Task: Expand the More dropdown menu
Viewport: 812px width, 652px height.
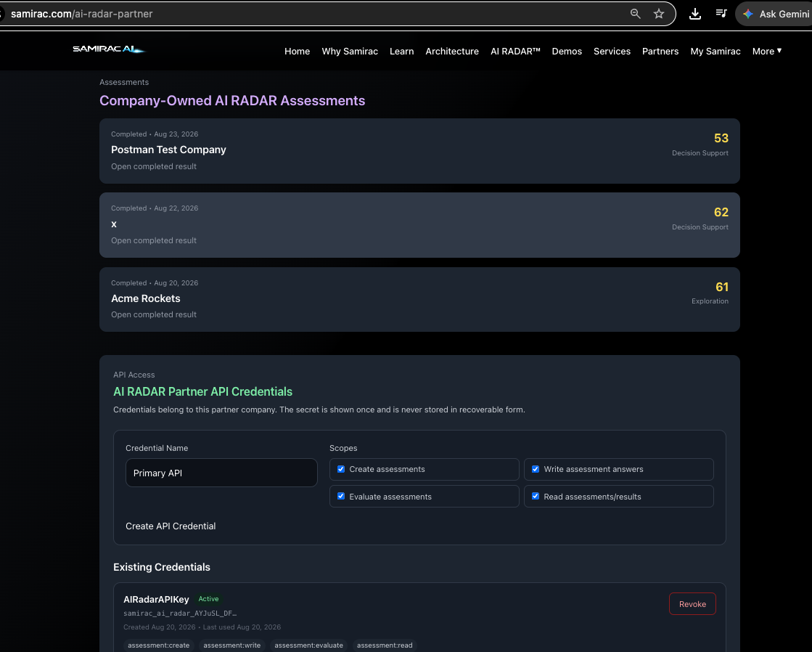Action: tap(767, 52)
